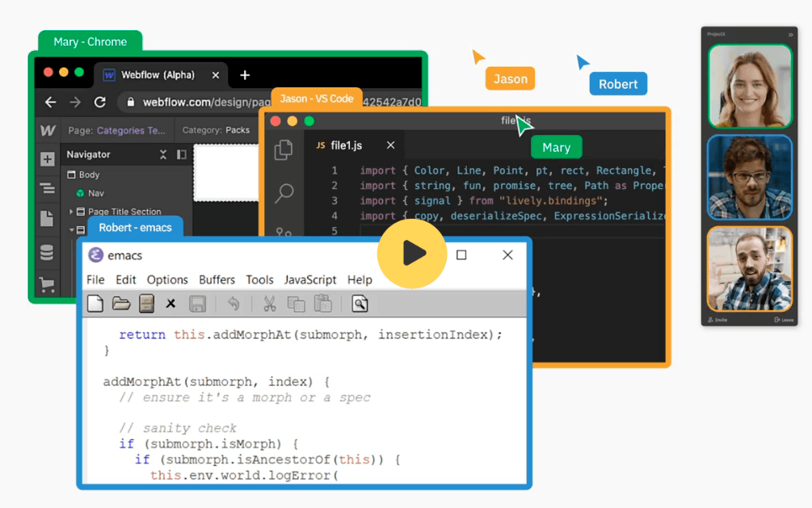The height and width of the screenshot is (508, 812).
Task: Select the Jason - VS Code window label
Action: (317, 99)
